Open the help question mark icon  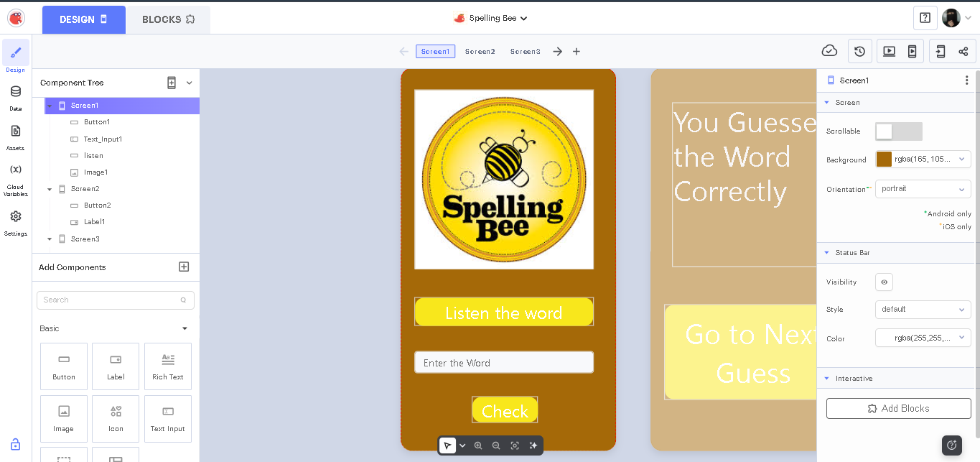coord(925,18)
